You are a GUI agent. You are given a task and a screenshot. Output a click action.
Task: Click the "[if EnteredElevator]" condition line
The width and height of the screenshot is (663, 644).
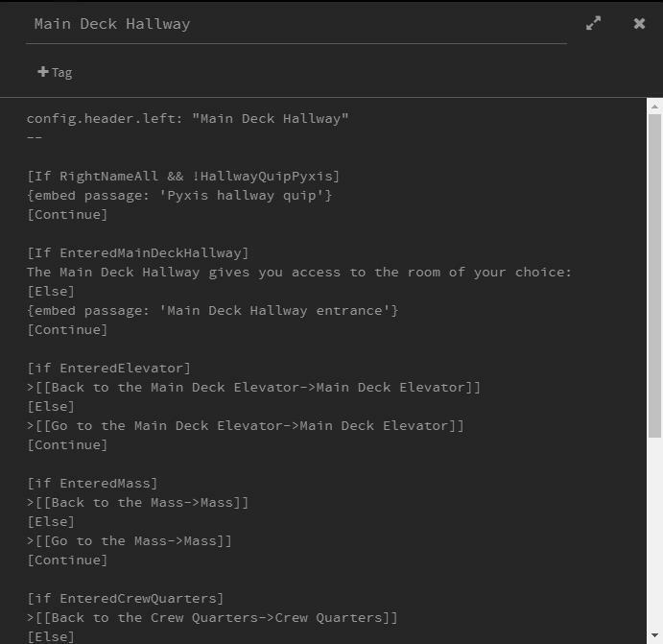pos(109,368)
